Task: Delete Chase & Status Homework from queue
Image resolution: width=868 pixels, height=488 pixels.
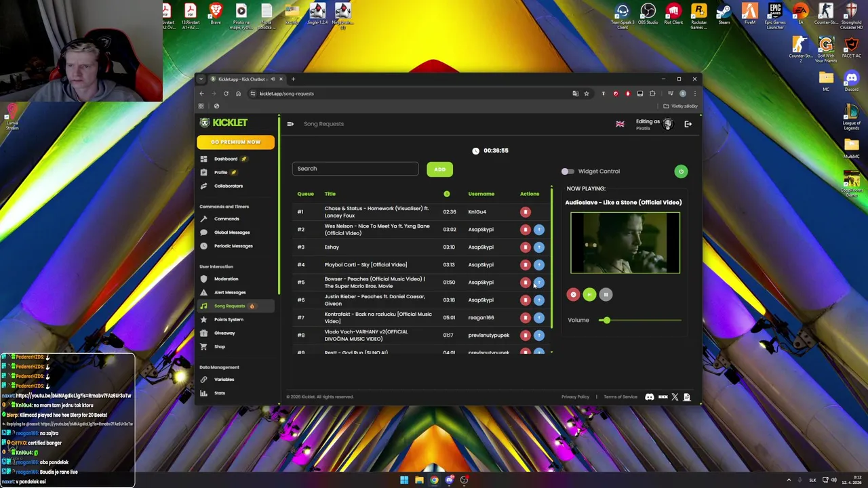Action: point(525,211)
